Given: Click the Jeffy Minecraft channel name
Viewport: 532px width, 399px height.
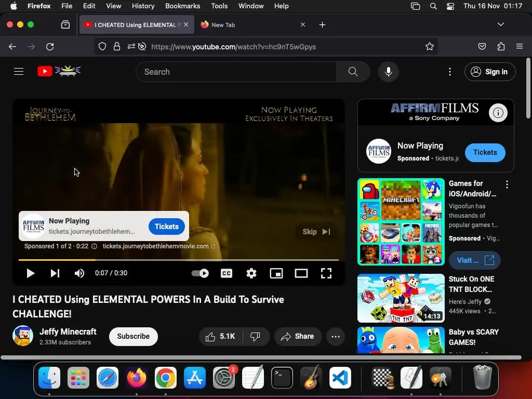Looking at the screenshot, I should (68, 331).
